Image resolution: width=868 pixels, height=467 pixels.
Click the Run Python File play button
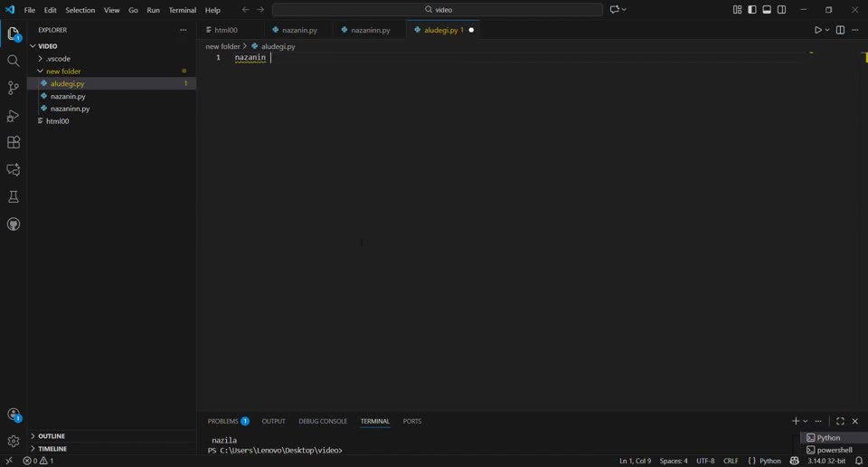tap(817, 30)
